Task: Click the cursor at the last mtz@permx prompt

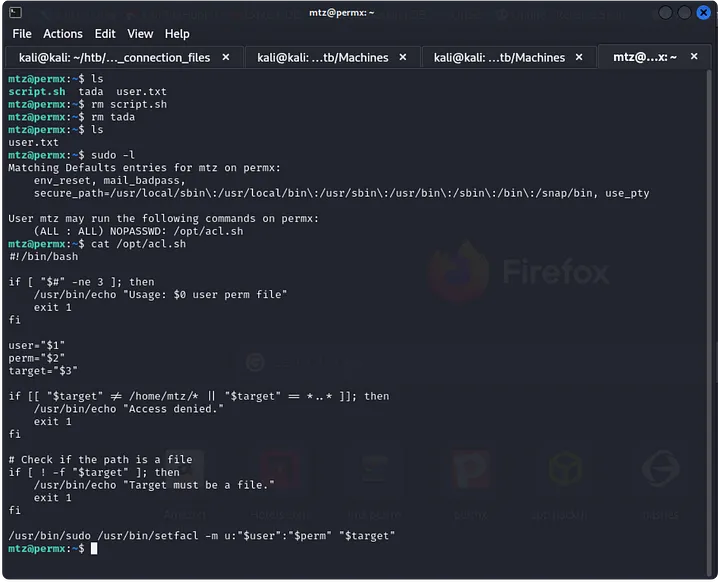Action: coord(95,549)
